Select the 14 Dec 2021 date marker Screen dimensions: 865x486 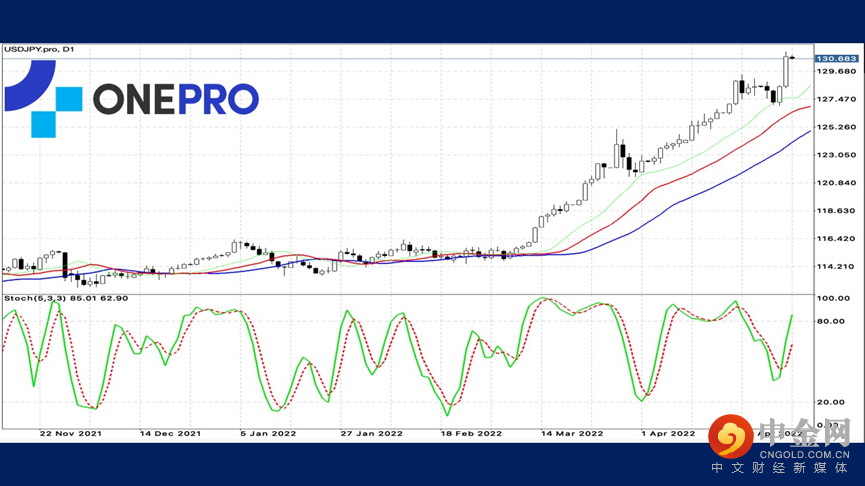(x=170, y=434)
